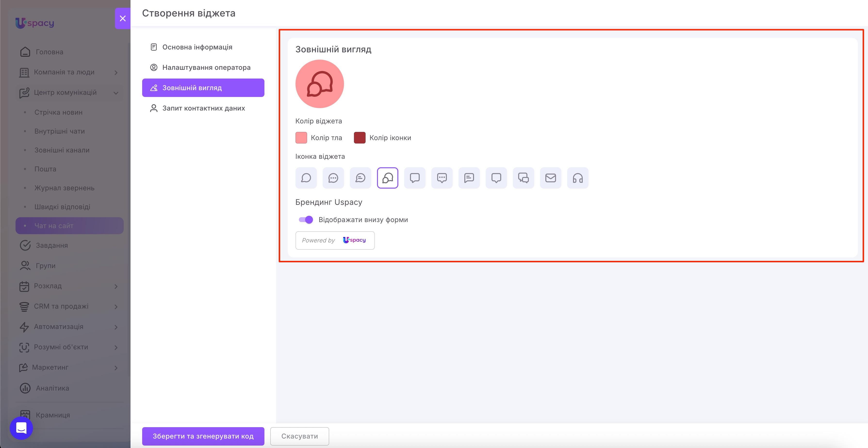Image resolution: width=868 pixels, height=448 pixels.
Task: Click the Компанія та люди building icon
Action: click(24, 72)
